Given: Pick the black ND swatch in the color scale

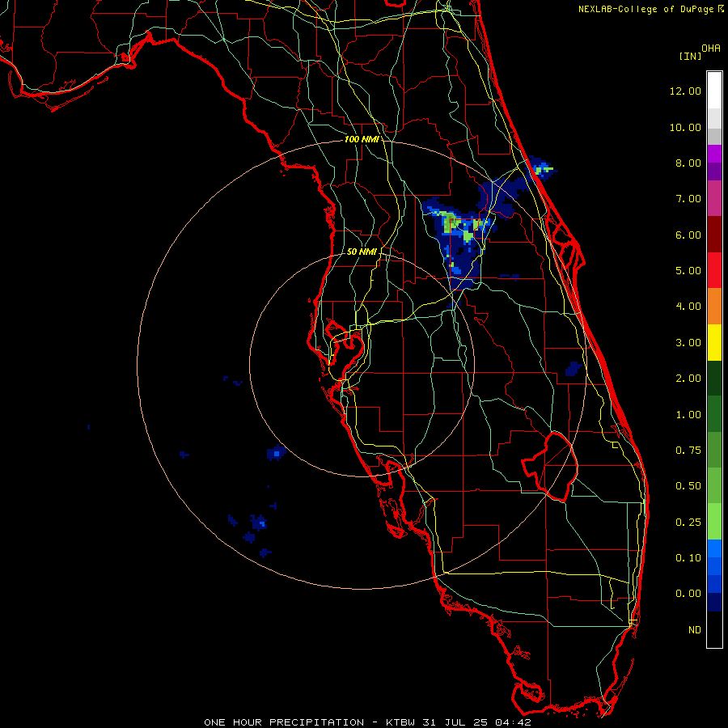Looking at the screenshot, I should pos(714,629).
